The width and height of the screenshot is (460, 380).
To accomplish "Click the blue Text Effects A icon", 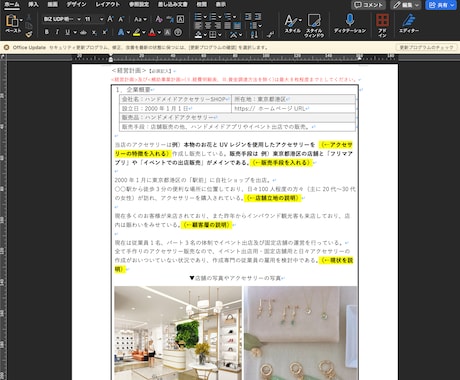I will 121,32.
